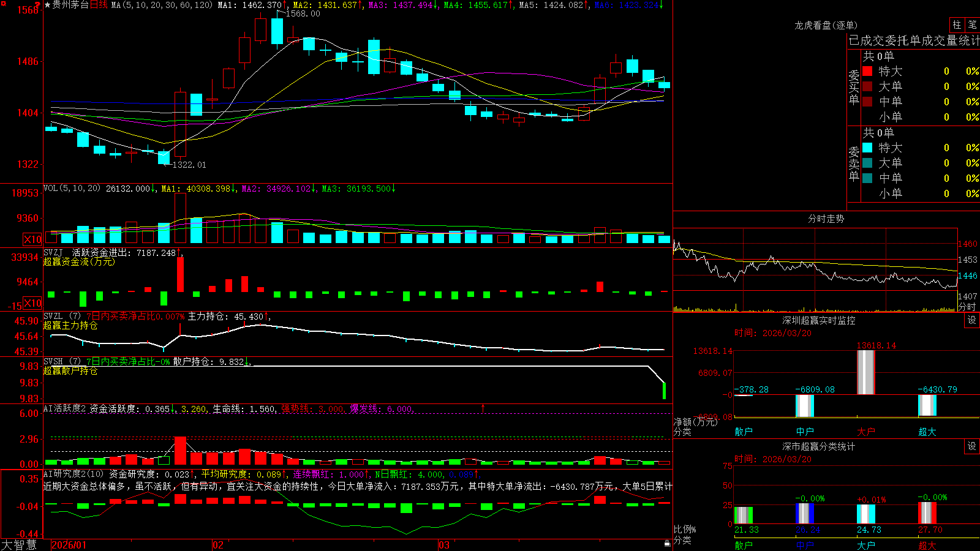Click the X10 scale button on SVZJ axis
The width and height of the screenshot is (980, 551).
click(x=32, y=303)
